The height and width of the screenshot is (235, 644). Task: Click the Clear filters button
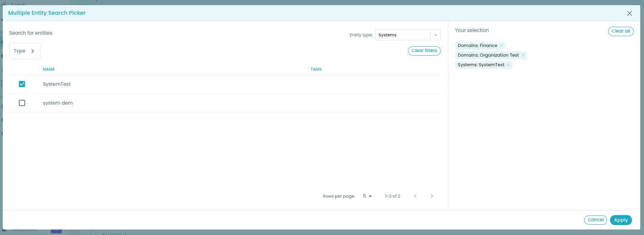coord(424,51)
